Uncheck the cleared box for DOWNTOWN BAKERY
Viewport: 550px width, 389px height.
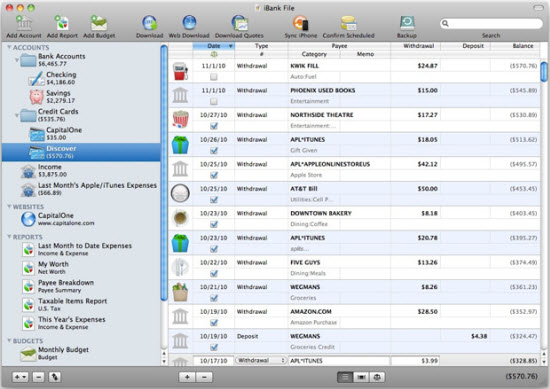pos(214,224)
